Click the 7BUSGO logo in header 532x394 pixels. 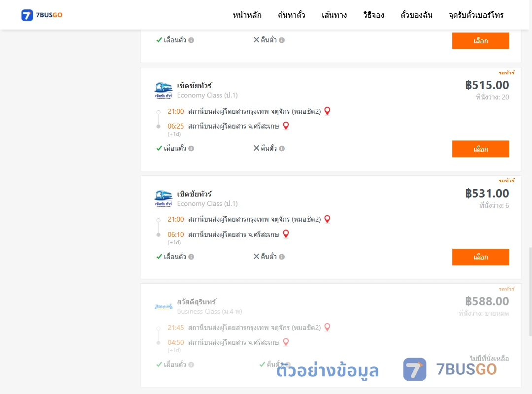pos(42,15)
